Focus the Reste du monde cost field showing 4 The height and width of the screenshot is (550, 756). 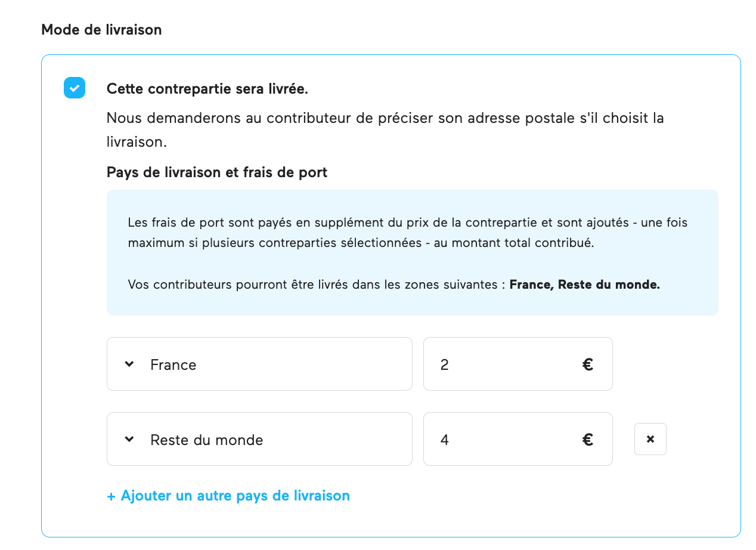501,440
